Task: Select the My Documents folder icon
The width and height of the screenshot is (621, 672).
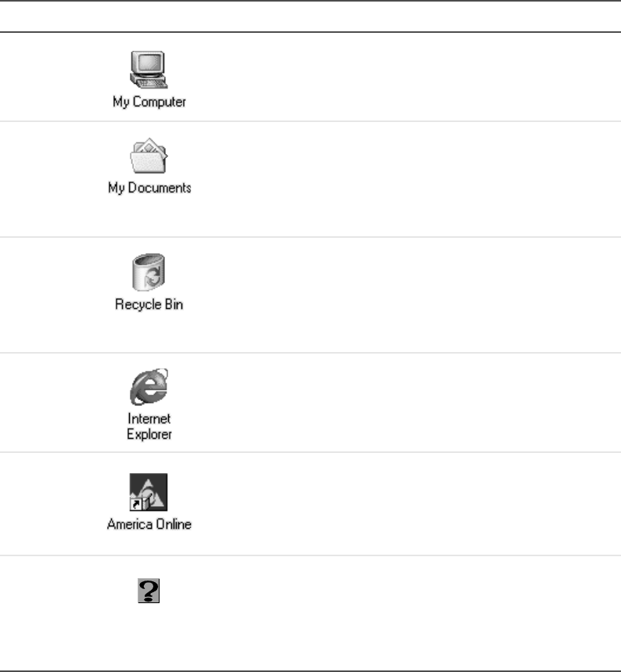Action: [x=149, y=156]
